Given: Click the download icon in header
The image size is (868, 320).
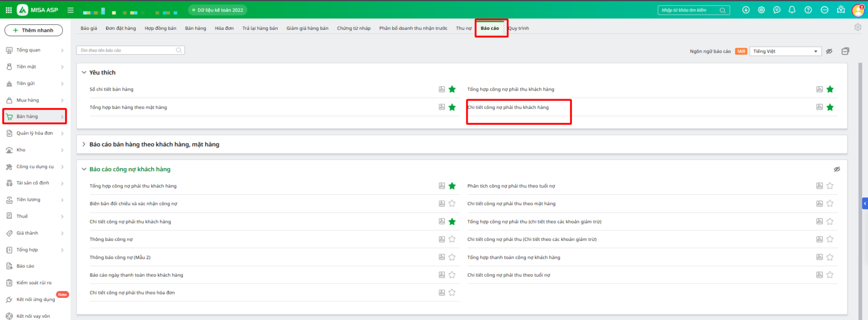Looking at the screenshot, I should point(746,10).
